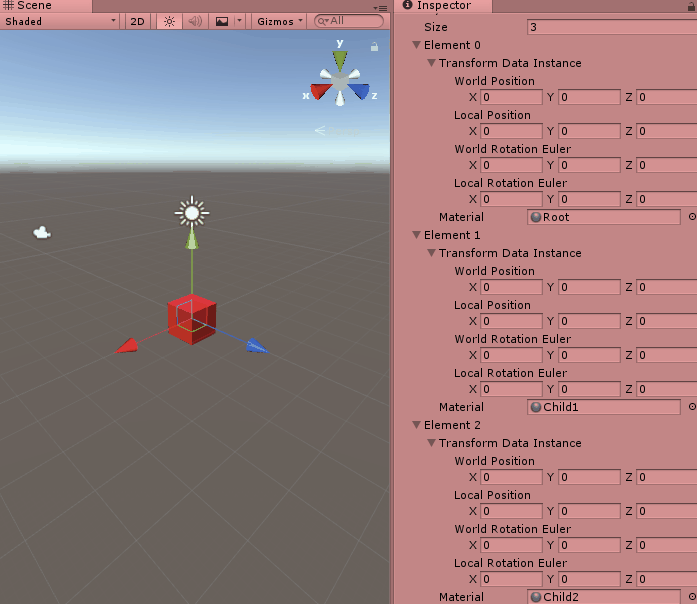The image size is (697, 604).
Task: Click the red X axis cone on orientation gizmo
Action: coord(321,91)
